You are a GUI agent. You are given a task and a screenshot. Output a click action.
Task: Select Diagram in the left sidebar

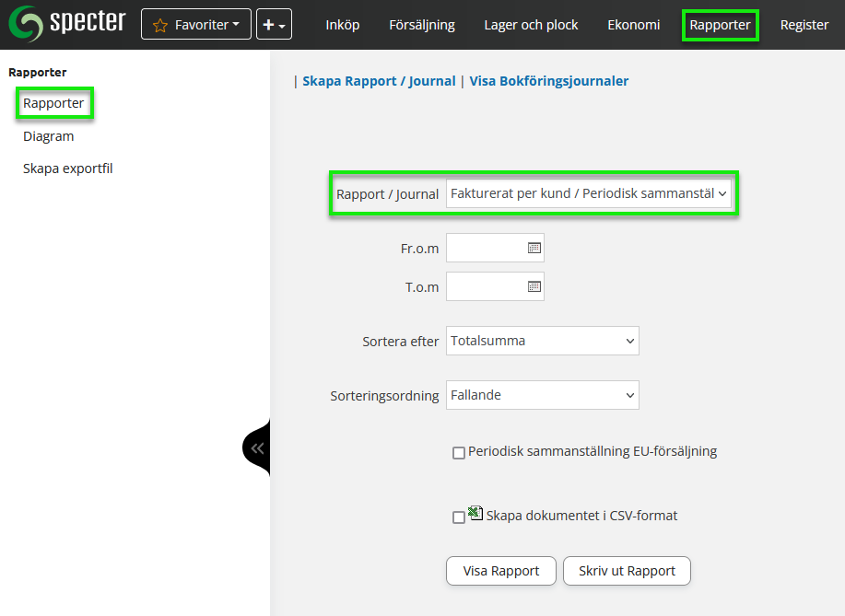(49, 136)
